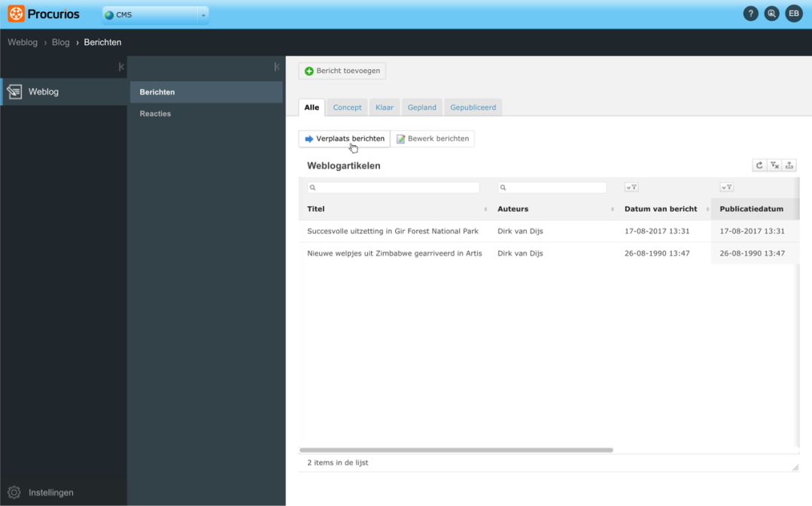Click the Weblog sidebar icon
This screenshot has width=812, height=506.
(x=14, y=92)
